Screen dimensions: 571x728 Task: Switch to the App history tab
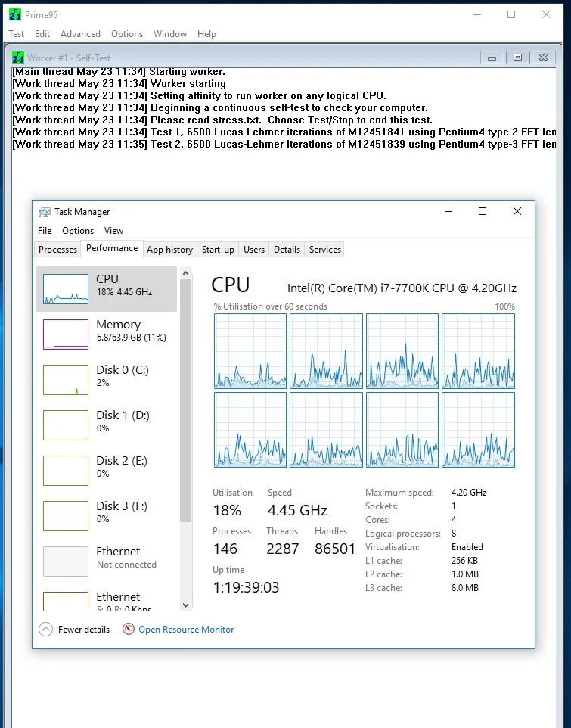[169, 249]
